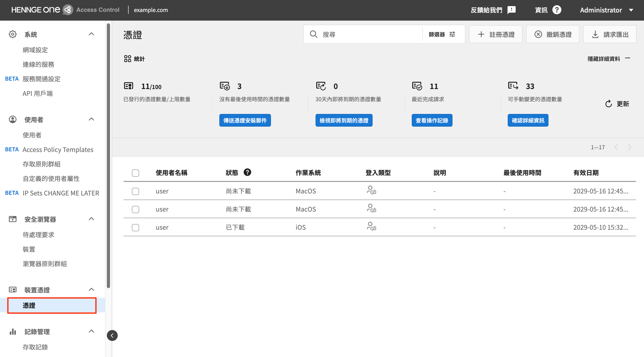Click the statistics grid icon
Image resolution: width=644 pixels, height=357 pixels.
127,59
